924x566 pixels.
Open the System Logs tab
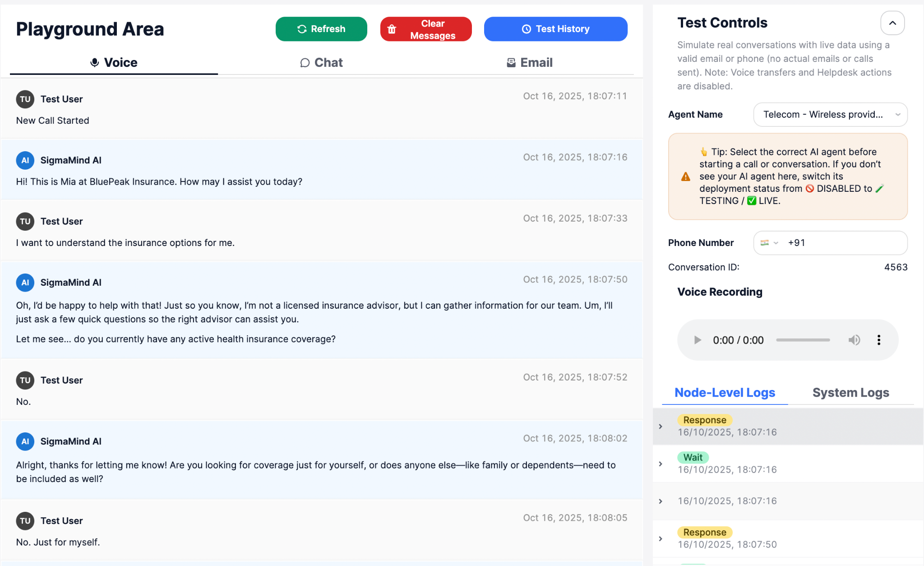point(850,393)
